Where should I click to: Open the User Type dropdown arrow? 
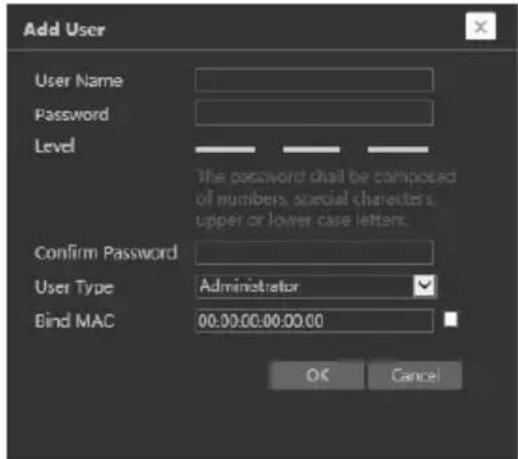pos(424,286)
